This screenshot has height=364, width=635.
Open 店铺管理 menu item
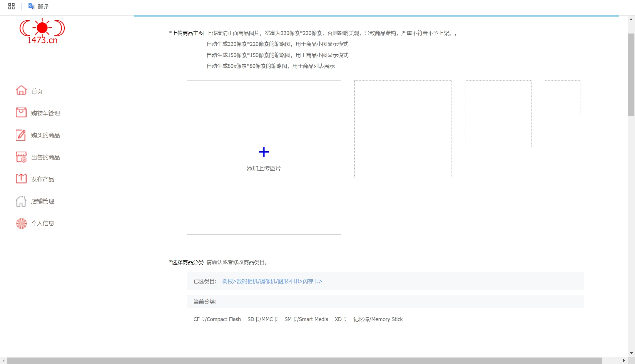point(43,201)
